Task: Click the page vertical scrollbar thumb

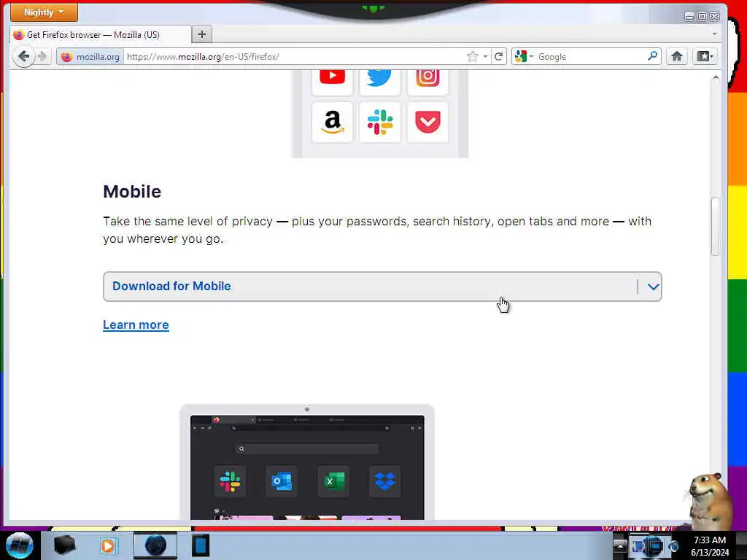Action: tap(715, 226)
